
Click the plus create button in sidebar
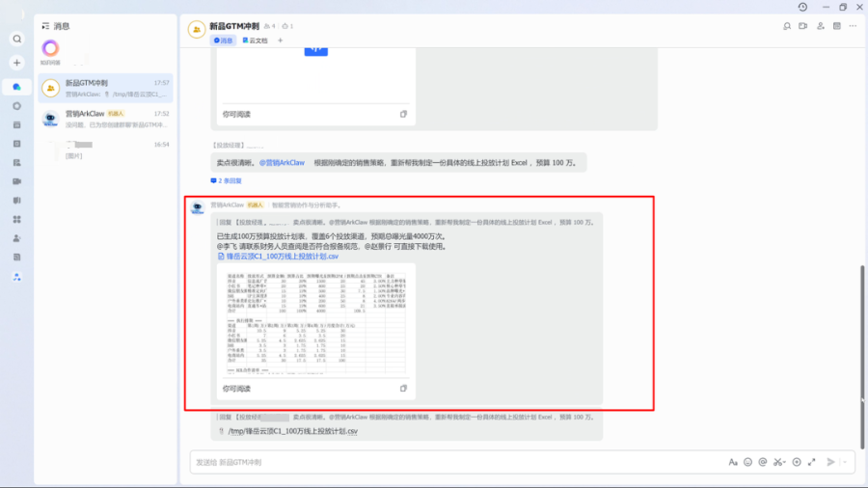tap(17, 63)
